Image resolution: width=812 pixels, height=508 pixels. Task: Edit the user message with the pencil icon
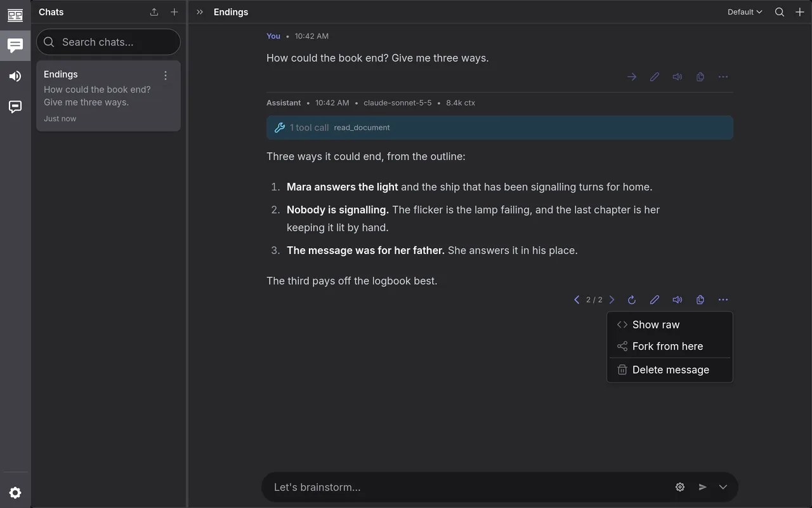tap(655, 77)
